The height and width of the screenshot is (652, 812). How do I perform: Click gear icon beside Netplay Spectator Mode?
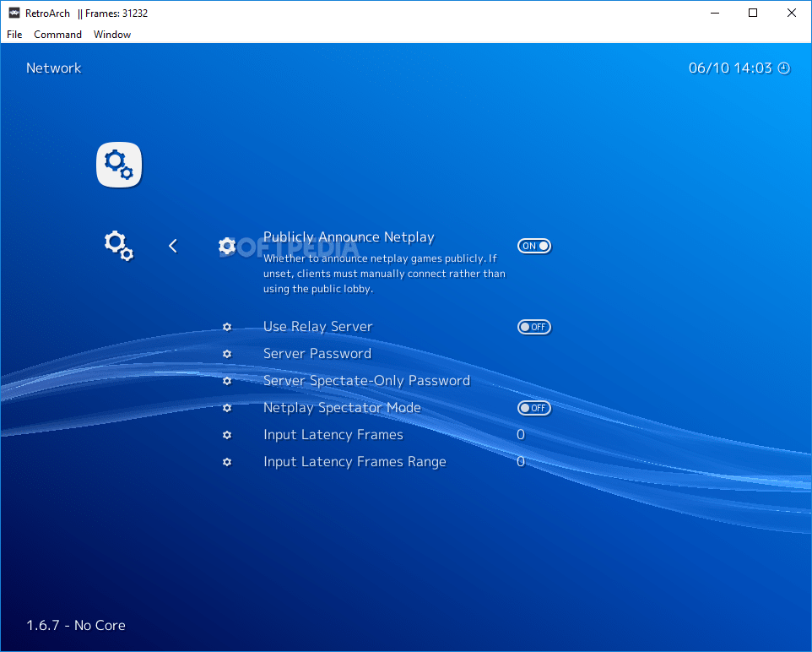[227, 408]
